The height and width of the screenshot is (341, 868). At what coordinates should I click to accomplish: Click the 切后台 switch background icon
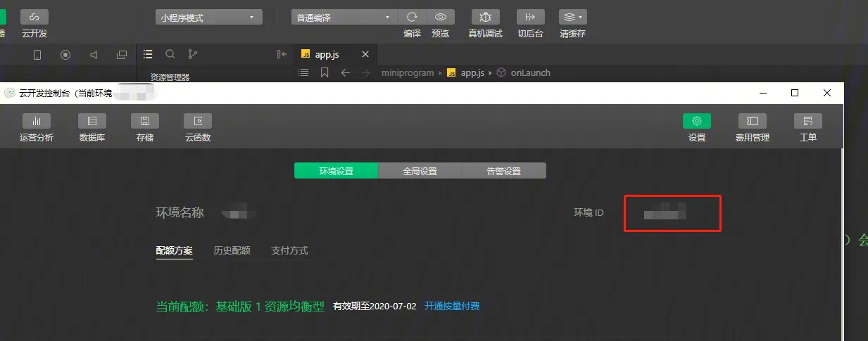click(x=530, y=18)
